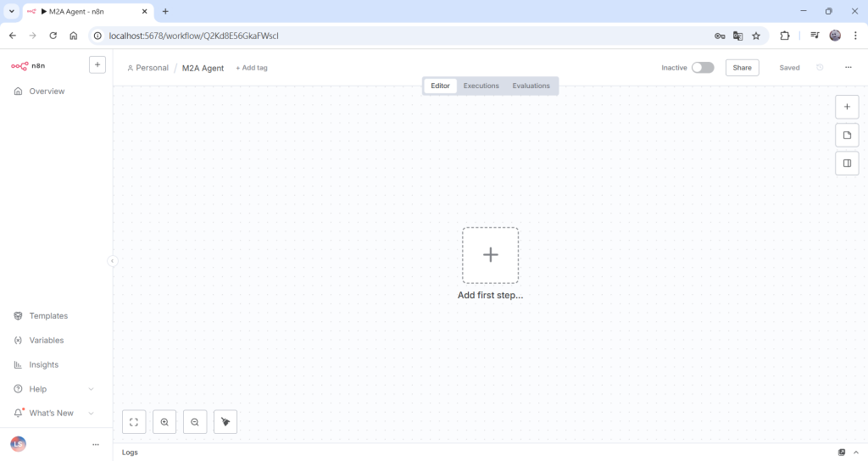
Task: Bookmark this page with star
Action: (x=756, y=36)
